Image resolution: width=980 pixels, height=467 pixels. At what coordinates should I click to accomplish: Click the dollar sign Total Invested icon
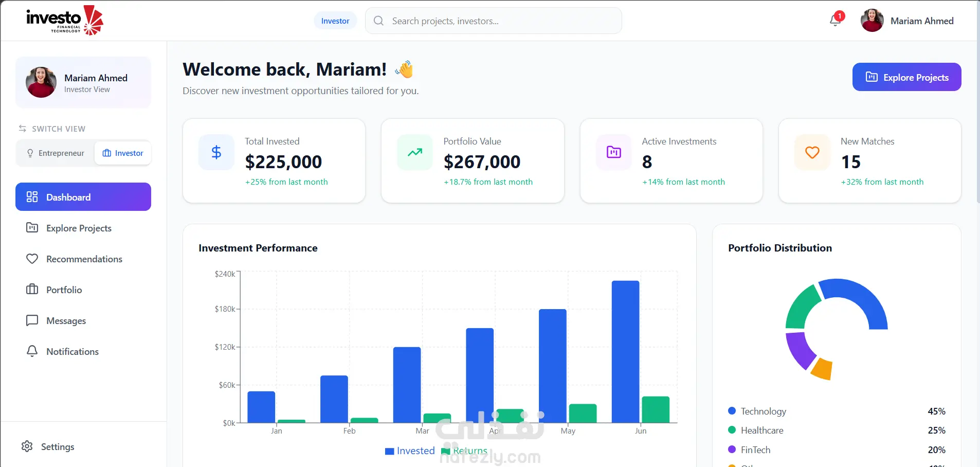[216, 152]
